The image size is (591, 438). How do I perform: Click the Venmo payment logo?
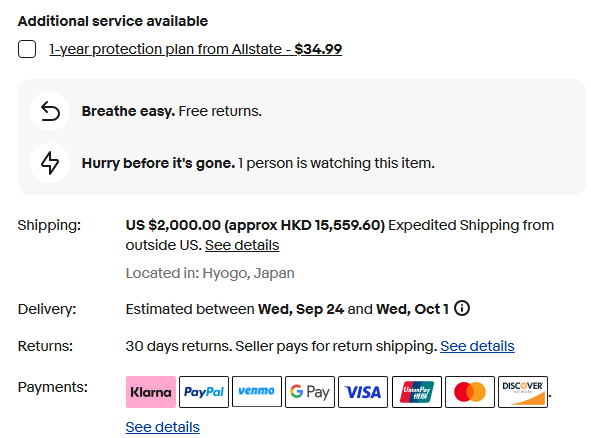click(x=257, y=391)
